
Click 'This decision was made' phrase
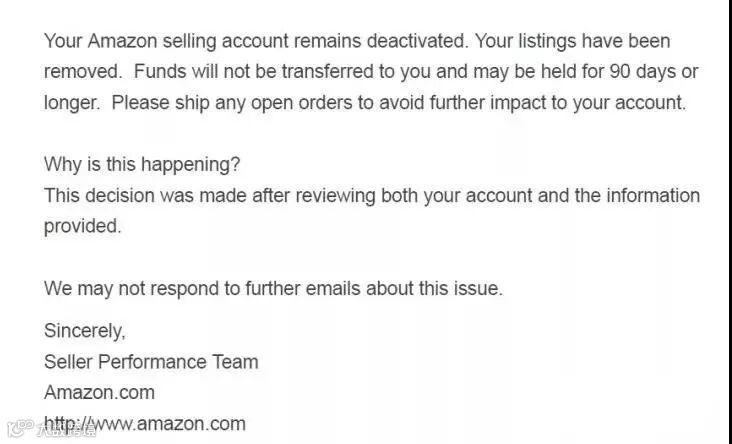pos(145,196)
